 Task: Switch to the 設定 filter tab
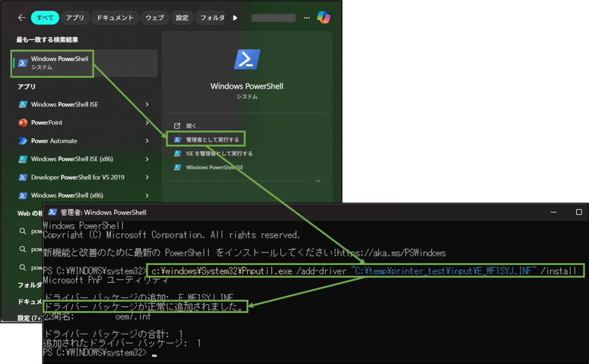[x=182, y=18]
